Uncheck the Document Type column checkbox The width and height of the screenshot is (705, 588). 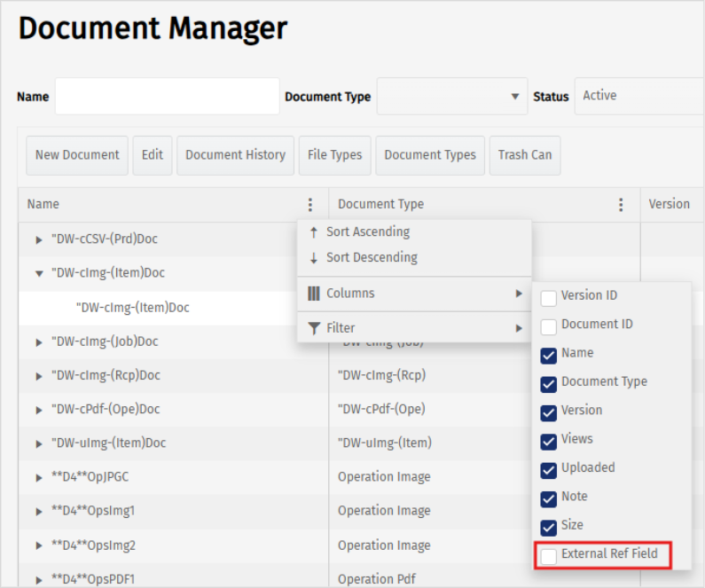549,384
